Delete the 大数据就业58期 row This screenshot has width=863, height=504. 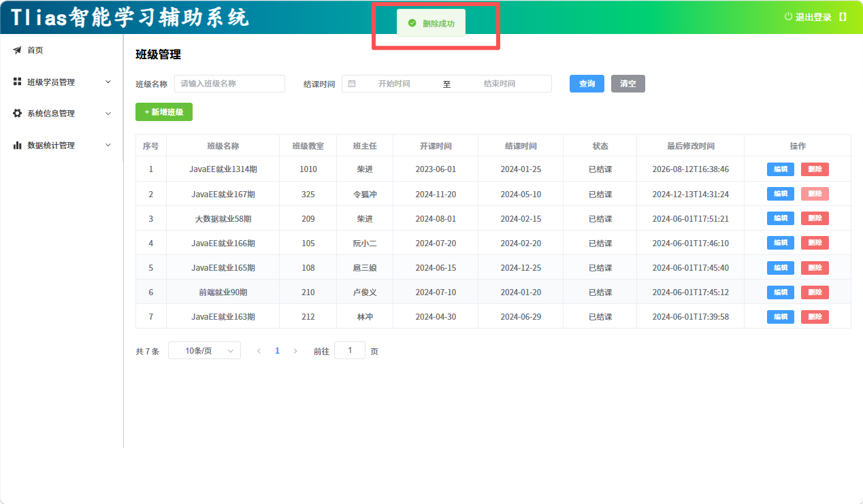[x=815, y=218]
